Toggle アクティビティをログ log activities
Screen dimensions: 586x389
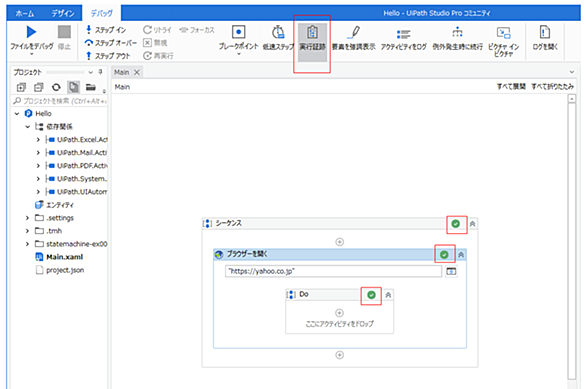click(x=404, y=38)
